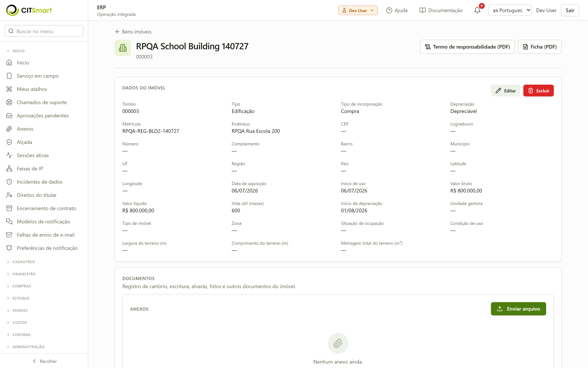Viewport: 588px width, 368px height.
Task: Click the notification bell icon
Action: coord(477,10)
